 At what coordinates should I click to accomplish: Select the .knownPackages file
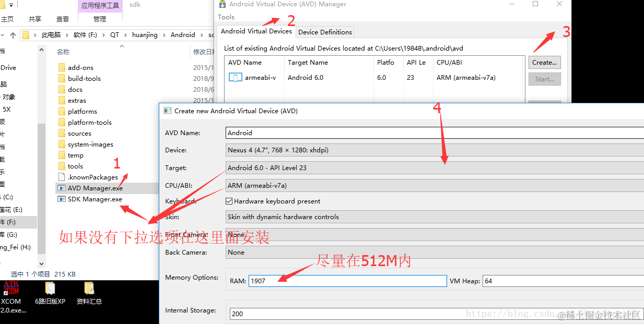(x=92, y=177)
